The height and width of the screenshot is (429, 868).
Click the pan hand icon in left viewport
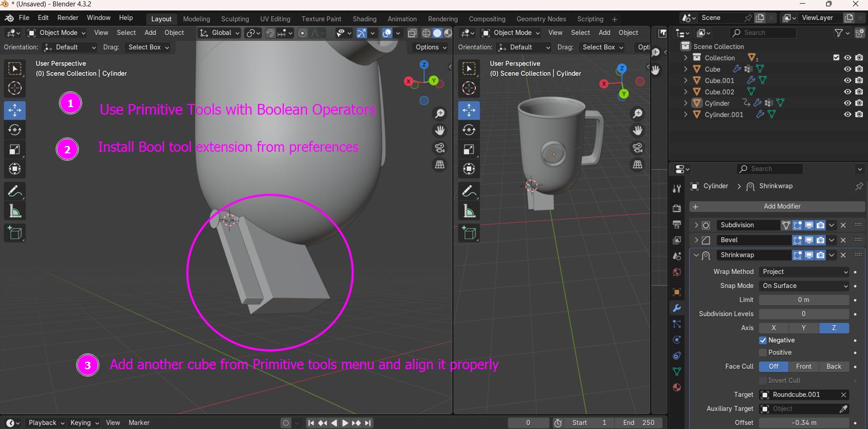440,130
